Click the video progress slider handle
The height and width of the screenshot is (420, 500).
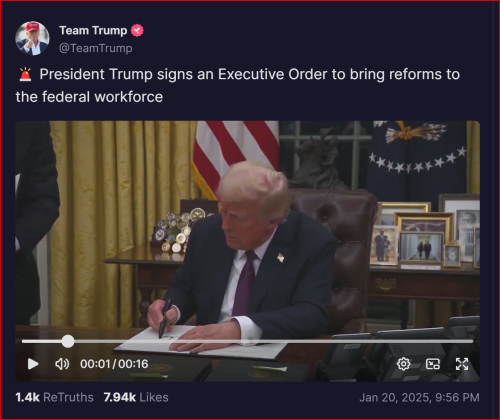68,341
